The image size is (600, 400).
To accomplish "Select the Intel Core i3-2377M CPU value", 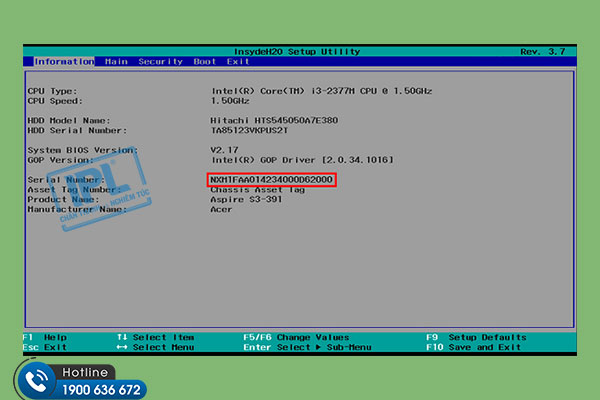I will click(x=321, y=91).
